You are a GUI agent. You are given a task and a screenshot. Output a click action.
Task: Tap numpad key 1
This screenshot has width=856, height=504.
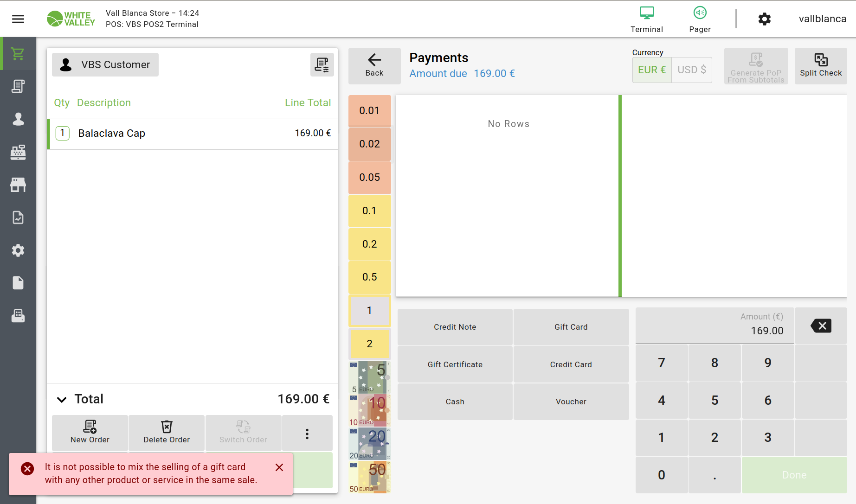[662, 438]
